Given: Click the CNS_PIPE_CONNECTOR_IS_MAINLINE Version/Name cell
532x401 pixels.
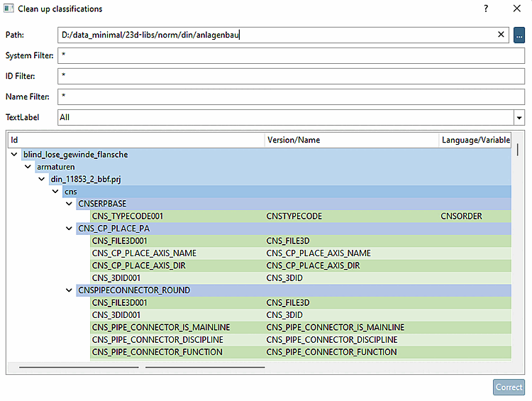Looking at the screenshot, I should [x=336, y=327].
